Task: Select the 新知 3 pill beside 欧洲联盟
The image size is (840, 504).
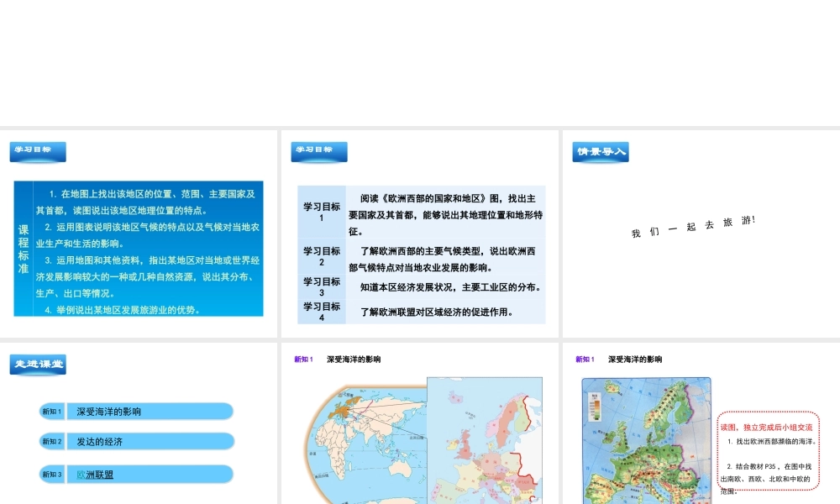Action: click(52, 475)
